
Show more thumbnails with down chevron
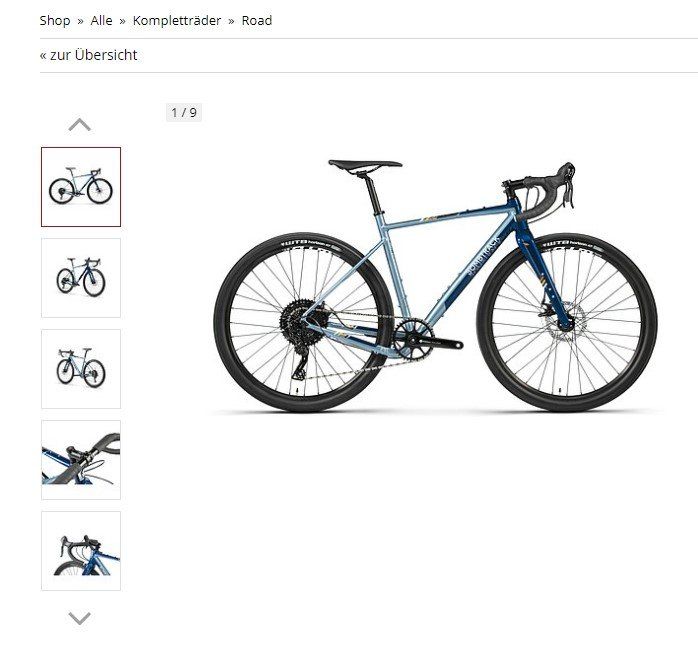80,618
